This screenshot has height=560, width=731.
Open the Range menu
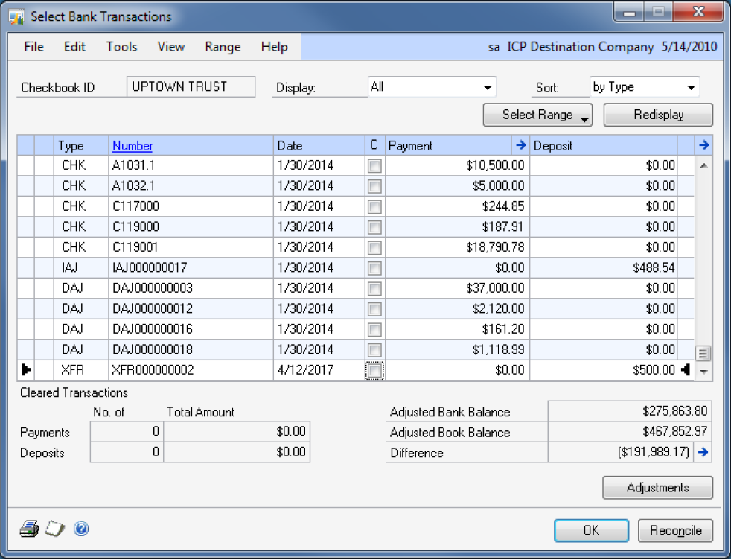pos(223,47)
